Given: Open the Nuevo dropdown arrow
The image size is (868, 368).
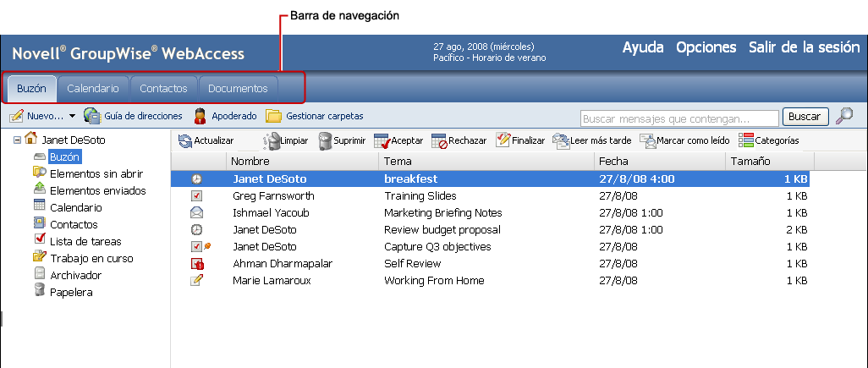Looking at the screenshot, I should coord(72,117).
